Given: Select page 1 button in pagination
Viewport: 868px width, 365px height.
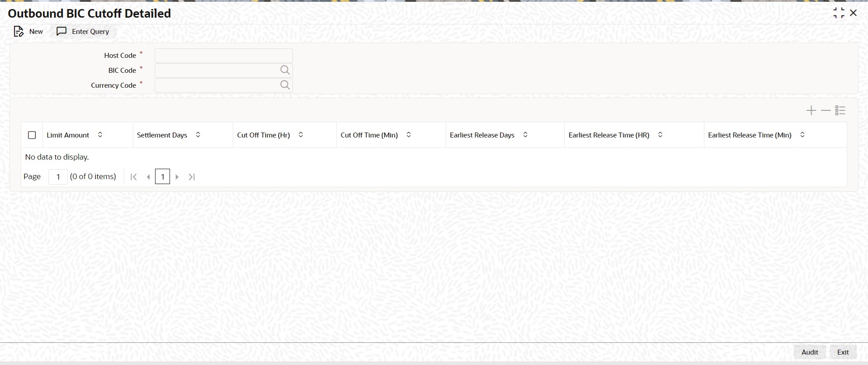Looking at the screenshot, I should (162, 177).
